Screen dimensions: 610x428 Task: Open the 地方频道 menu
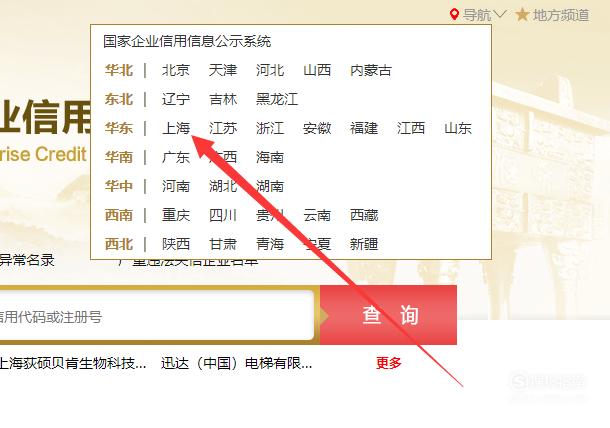pyautogui.click(x=561, y=15)
